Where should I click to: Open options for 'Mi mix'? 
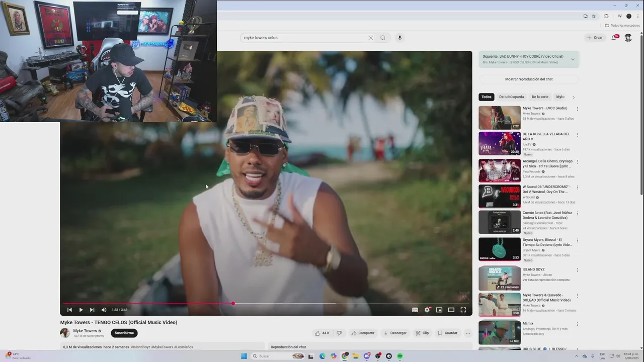(578, 324)
